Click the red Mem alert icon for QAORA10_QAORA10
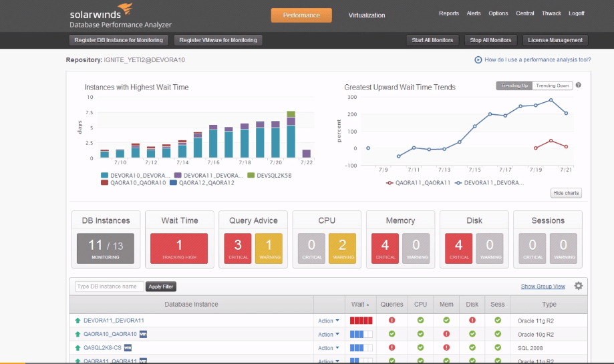This screenshot has width=614, height=364. 446,334
